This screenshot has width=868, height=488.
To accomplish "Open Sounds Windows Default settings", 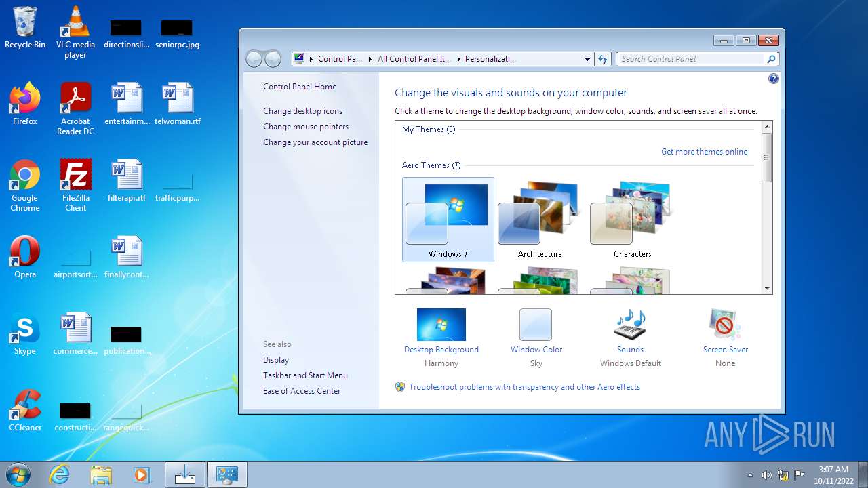I will [x=630, y=337].
